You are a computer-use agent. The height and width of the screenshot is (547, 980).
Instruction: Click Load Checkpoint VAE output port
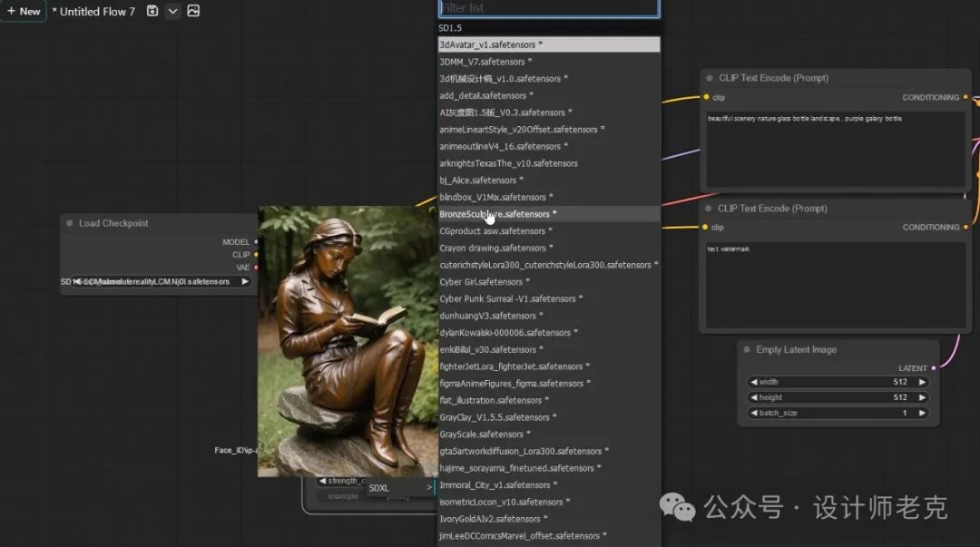coord(256,268)
